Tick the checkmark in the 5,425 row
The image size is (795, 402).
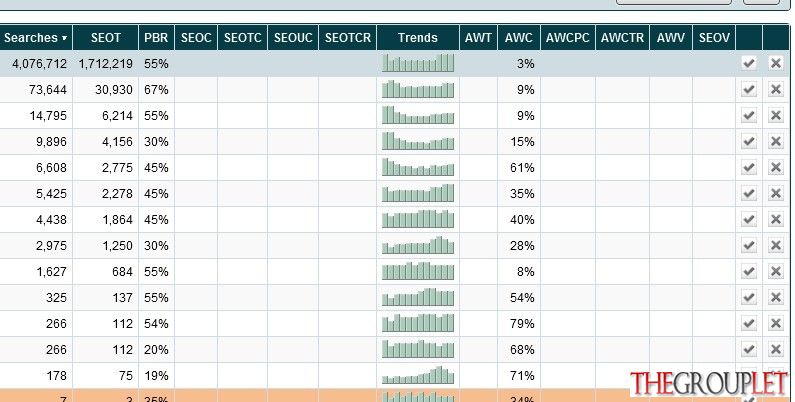[749, 193]
